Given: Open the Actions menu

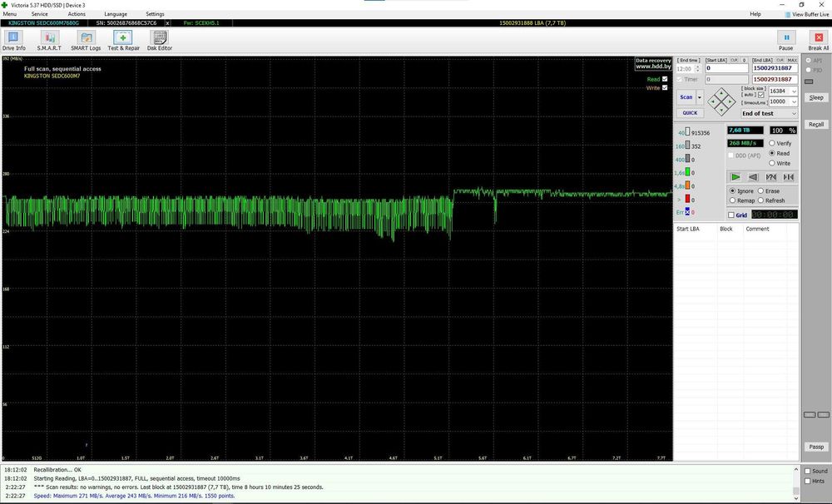Looking at the screenshot, I should 77,14.
